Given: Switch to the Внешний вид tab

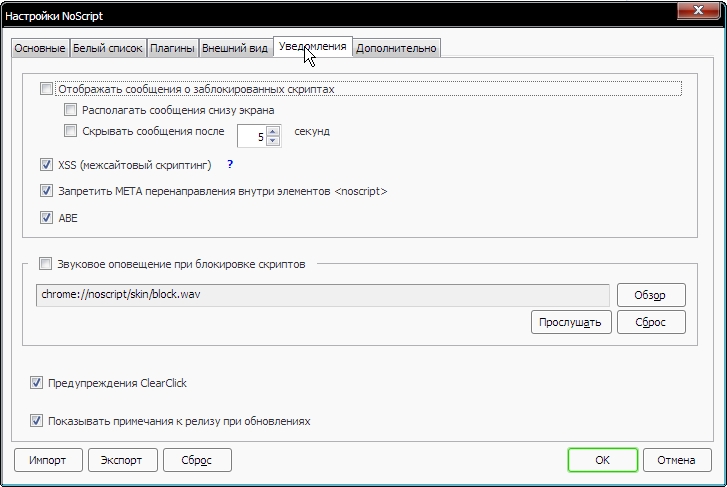Looking at the screenshot, I should click(x=235, y=48).
